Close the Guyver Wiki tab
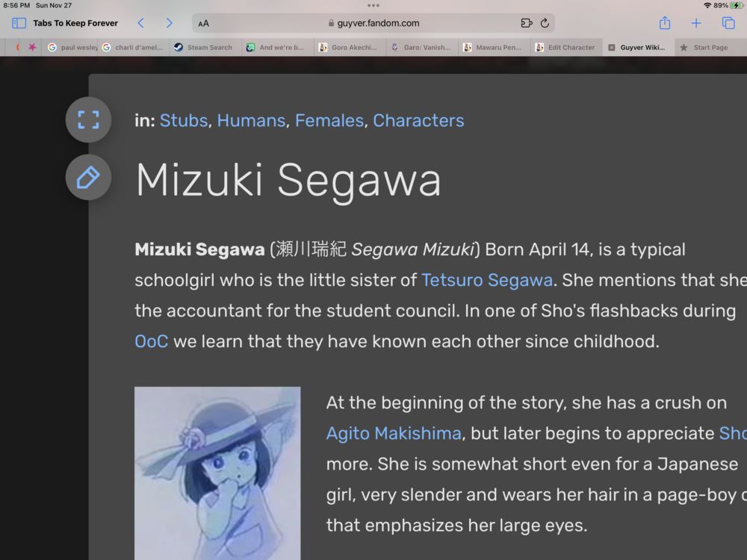747x560 pixels. pyautogui.click(x=612, y=47)
